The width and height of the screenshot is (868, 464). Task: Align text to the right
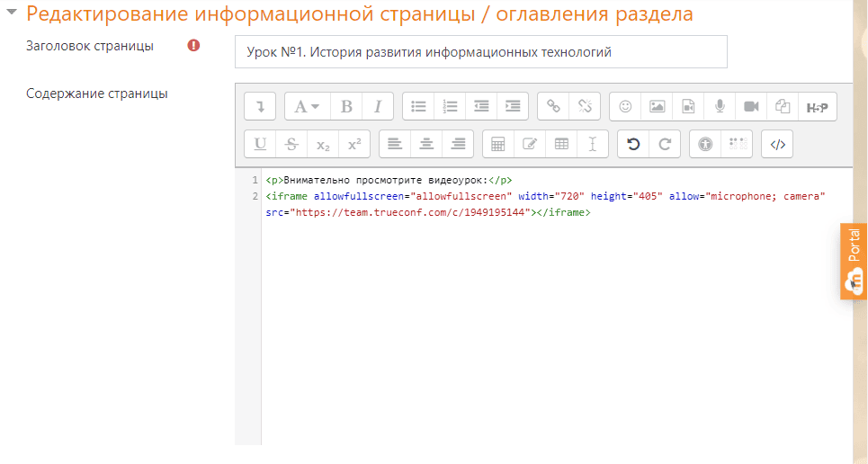pyautogui.click(x=458, y=145)
